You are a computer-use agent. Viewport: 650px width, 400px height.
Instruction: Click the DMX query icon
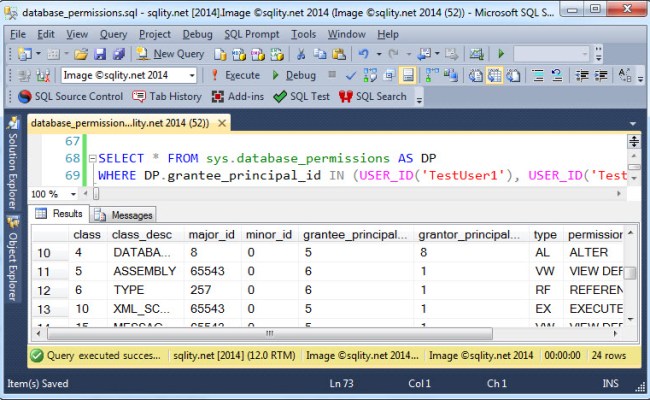[x=258, y=54]
